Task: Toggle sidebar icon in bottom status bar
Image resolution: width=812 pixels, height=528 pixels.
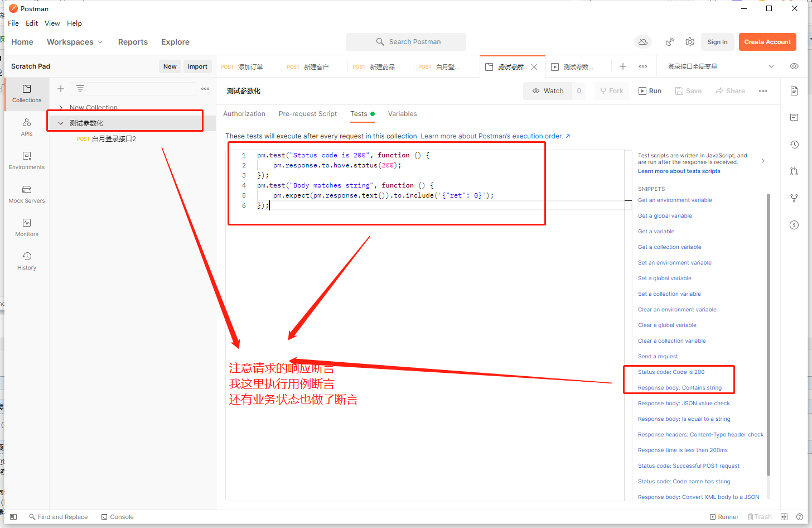Action: pyautogui.click(x=13, y=517)
